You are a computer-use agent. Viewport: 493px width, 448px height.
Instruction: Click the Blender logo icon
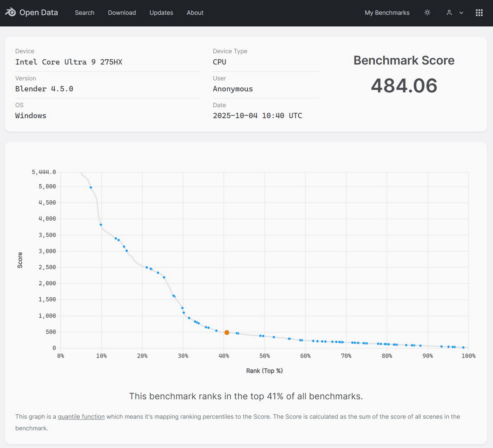coord(10,12)
